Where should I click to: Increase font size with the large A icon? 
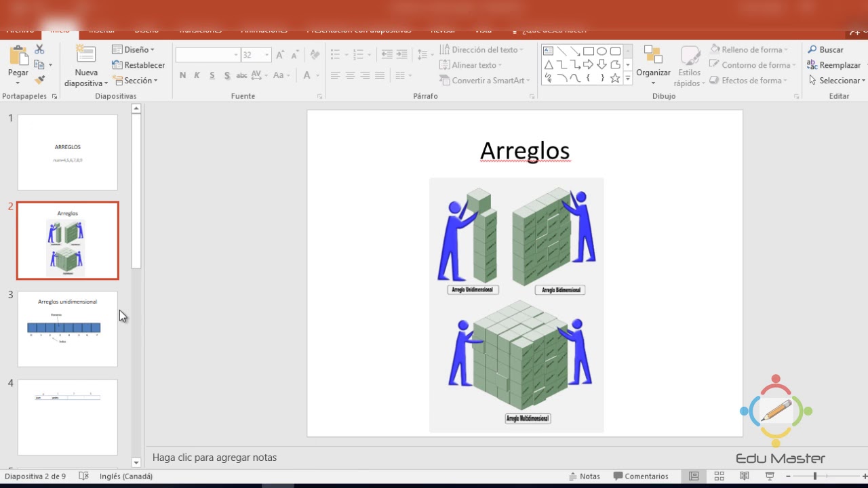point(280,55)
